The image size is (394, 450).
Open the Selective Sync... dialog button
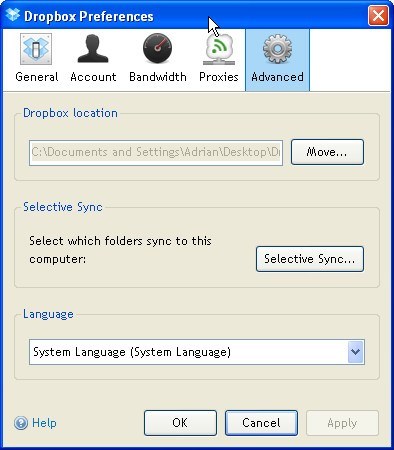click(x=310, y=259)
